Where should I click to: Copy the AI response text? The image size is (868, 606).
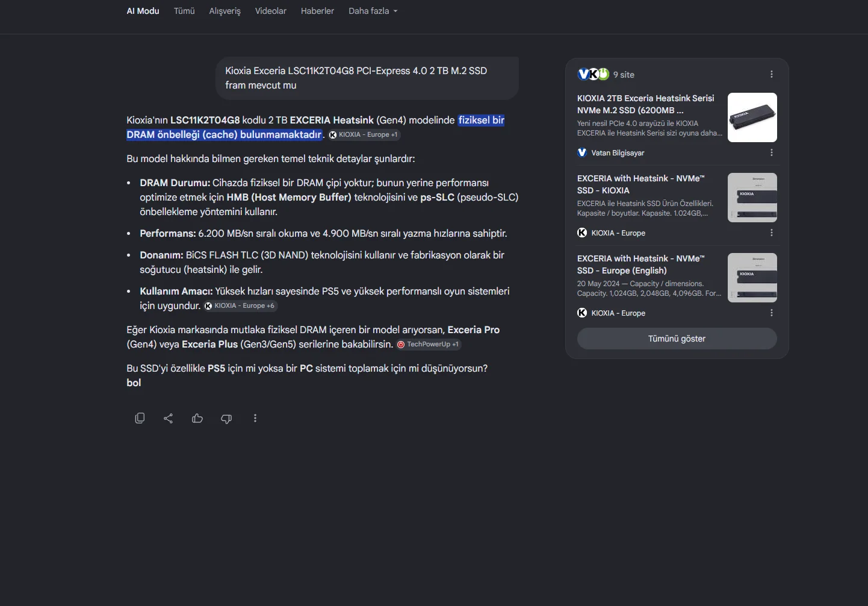click(x=140, y=418)
